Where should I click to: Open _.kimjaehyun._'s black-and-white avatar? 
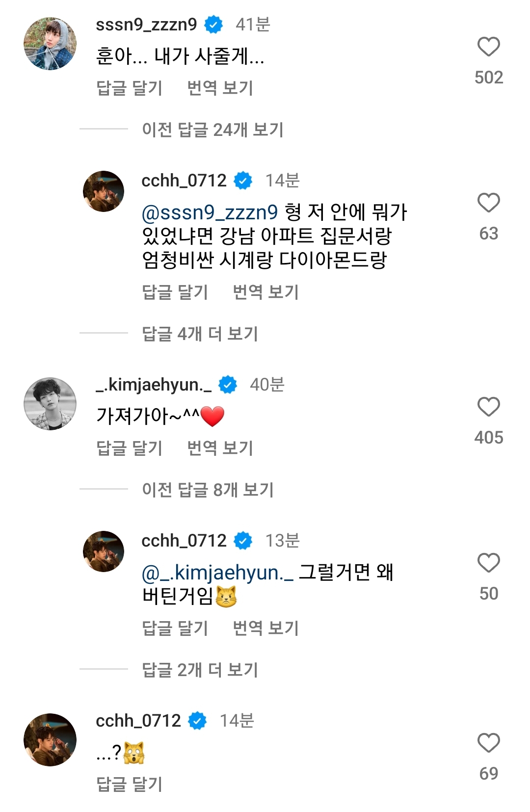pyautogui.click(x=50, y=404)
